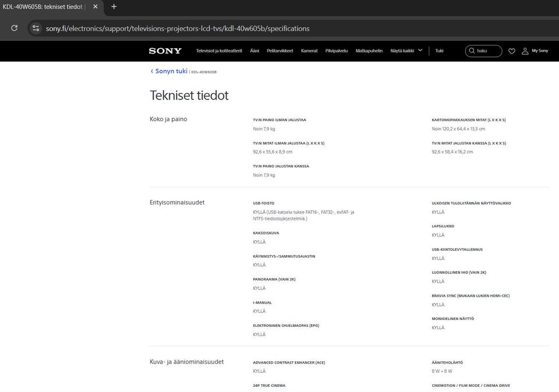Click MONIKIELINEN NÄYTTÖ label
The height and width of the screenshot is (392, 559).
pos(453,319)
